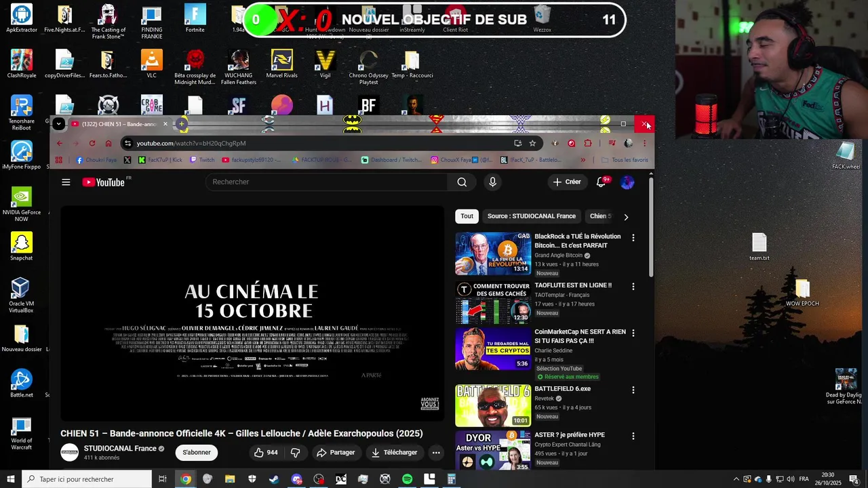Open the WOW EPOCH folder on desktop

click(802, 293)
